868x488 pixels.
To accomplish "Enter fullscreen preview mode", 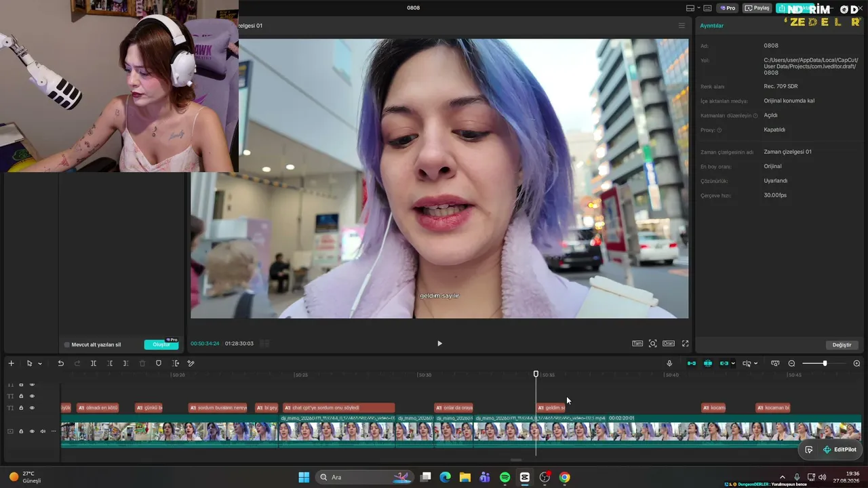I will pos(685,344).
